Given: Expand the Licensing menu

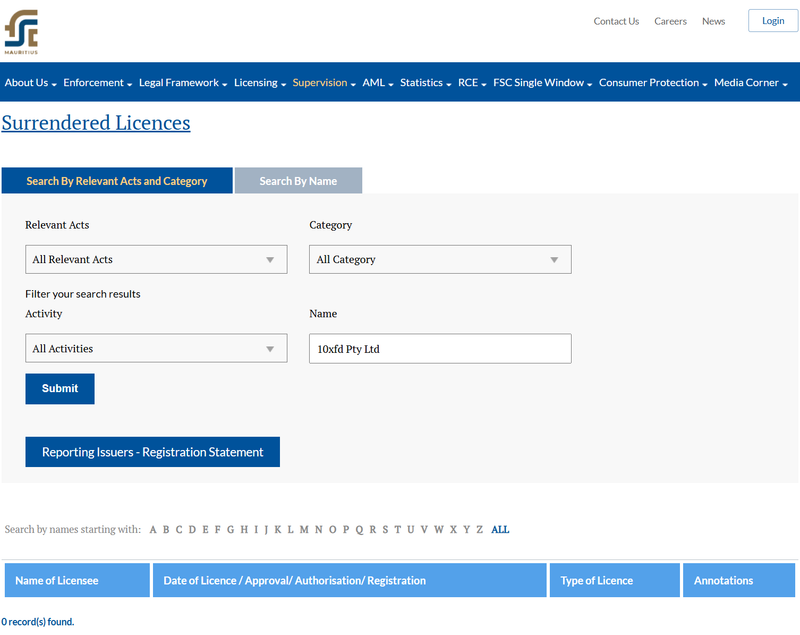Looking at the screenshot, I should click(x=260, y=83).
